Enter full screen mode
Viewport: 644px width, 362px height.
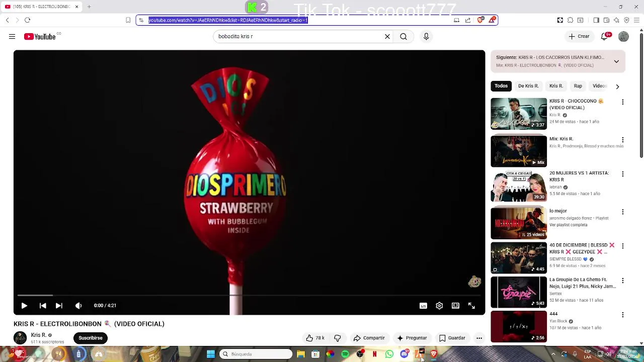pyautogui.click(x=471, y=306)
